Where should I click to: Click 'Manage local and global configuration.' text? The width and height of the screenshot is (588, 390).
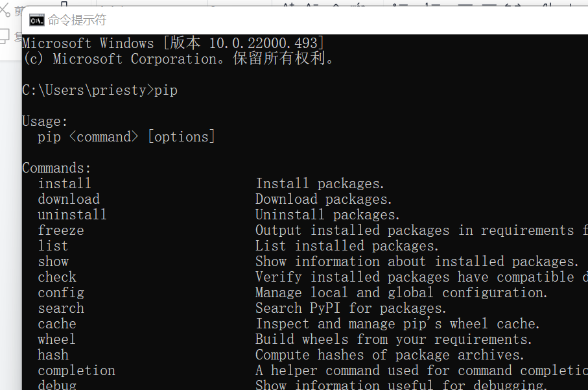pos(402,293)
